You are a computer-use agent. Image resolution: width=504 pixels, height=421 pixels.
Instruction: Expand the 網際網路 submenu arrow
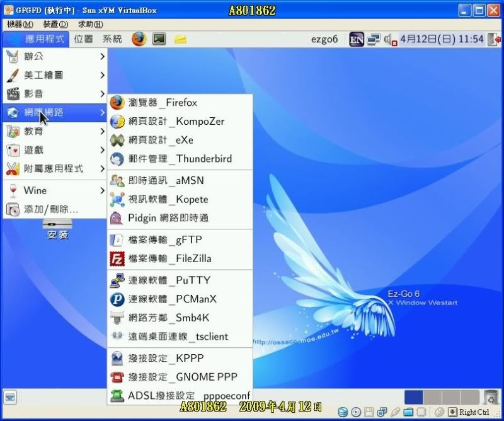[x=102, y=113]
